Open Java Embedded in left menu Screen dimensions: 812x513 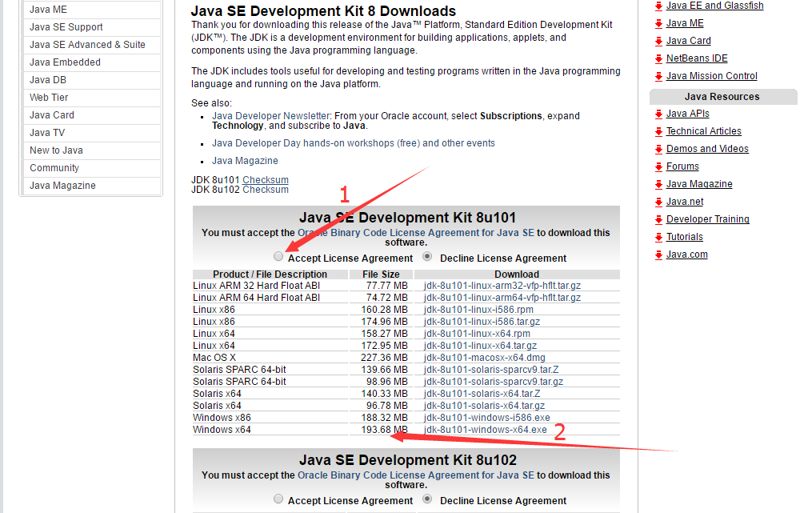point(92,62)
